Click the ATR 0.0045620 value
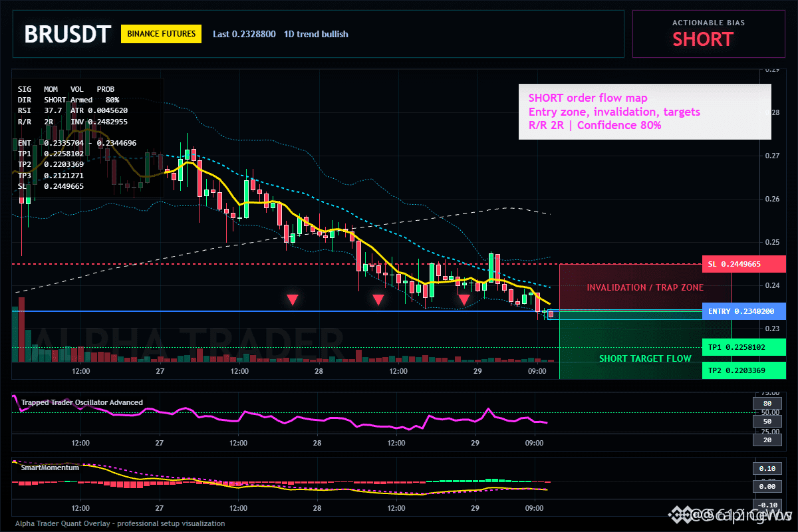798x532 pixels. click(99, 110)
